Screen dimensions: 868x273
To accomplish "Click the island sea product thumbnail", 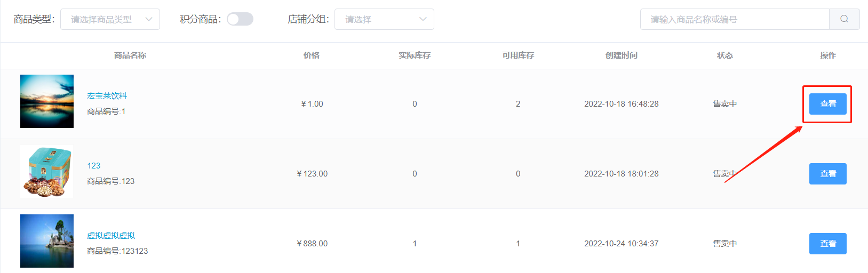I will tap(47, 241).
